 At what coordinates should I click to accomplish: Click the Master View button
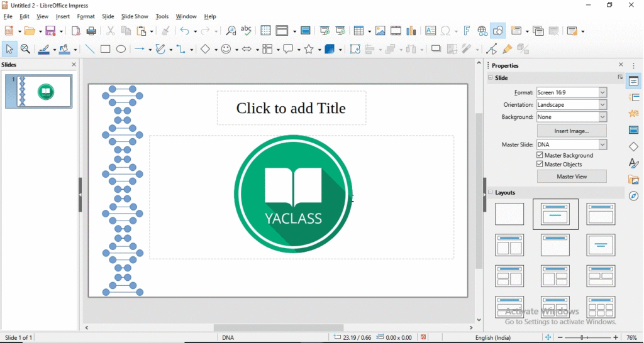tap(571, 177)
